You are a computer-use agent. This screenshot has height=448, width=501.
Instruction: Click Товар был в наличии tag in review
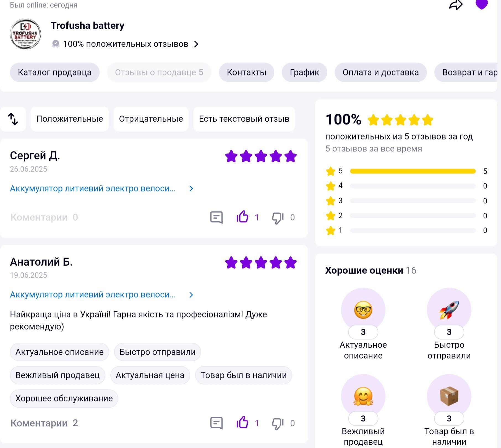(244, 375)
